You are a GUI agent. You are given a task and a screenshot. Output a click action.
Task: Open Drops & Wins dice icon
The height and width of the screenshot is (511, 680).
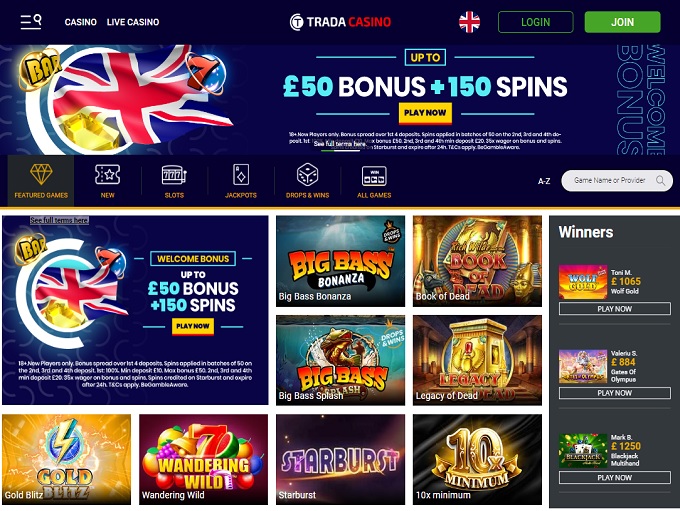pos(307,174)
